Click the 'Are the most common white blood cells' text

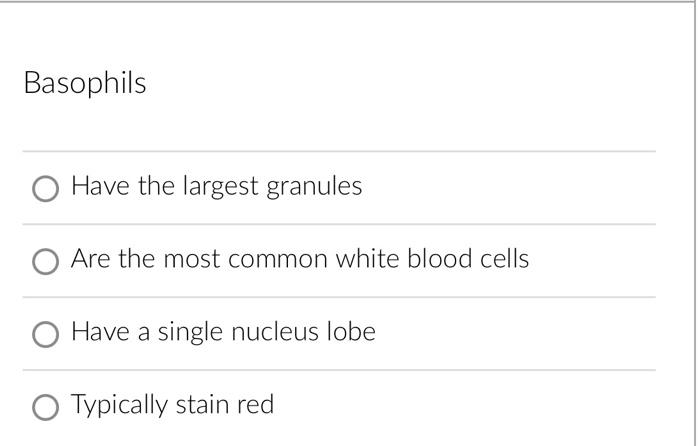[x=300, y=259]
